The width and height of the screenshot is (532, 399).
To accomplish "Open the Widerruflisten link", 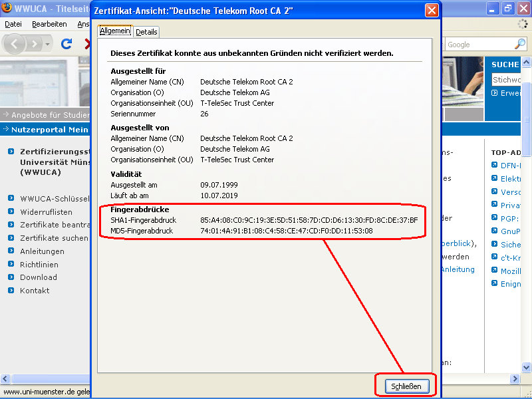I will tap(46, 211).
